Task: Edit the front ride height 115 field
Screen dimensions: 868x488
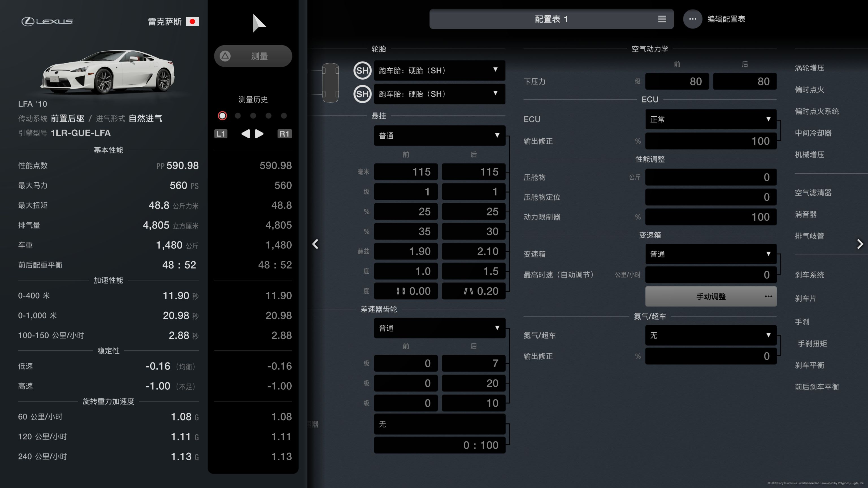Action: tap(406, 172)
